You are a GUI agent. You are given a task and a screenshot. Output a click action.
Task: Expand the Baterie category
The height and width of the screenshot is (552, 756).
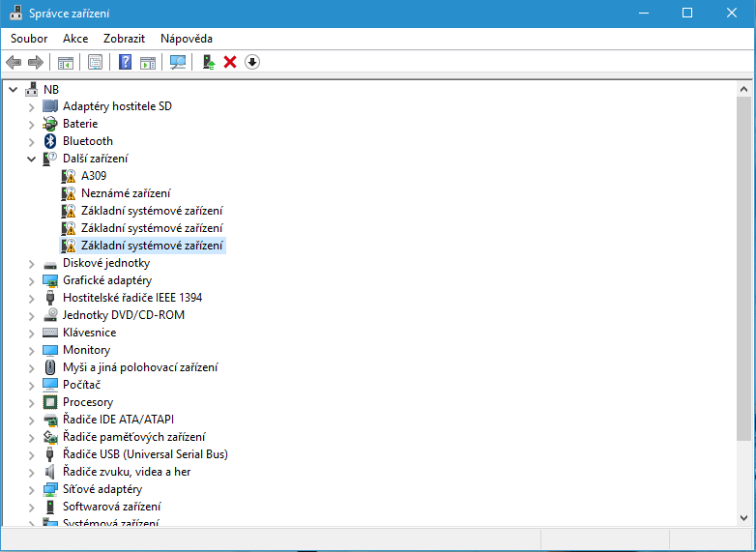tap(31, 125)
